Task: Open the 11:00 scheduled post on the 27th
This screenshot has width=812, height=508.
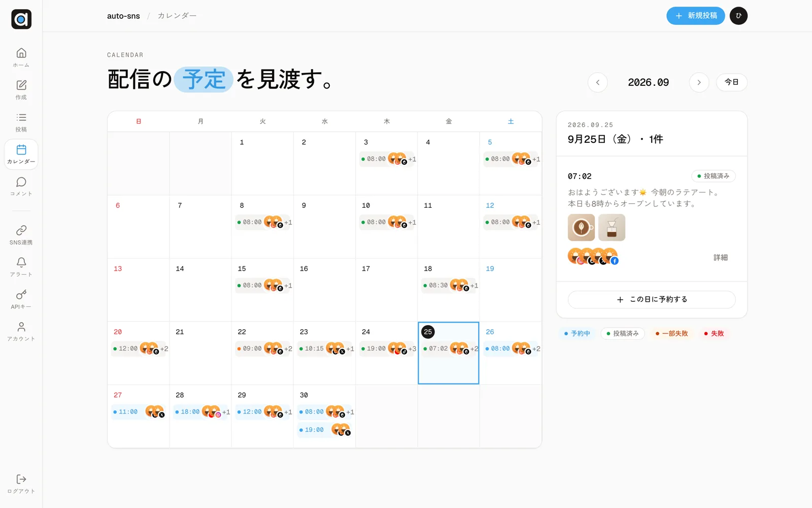Action: [x=139, y=412]
